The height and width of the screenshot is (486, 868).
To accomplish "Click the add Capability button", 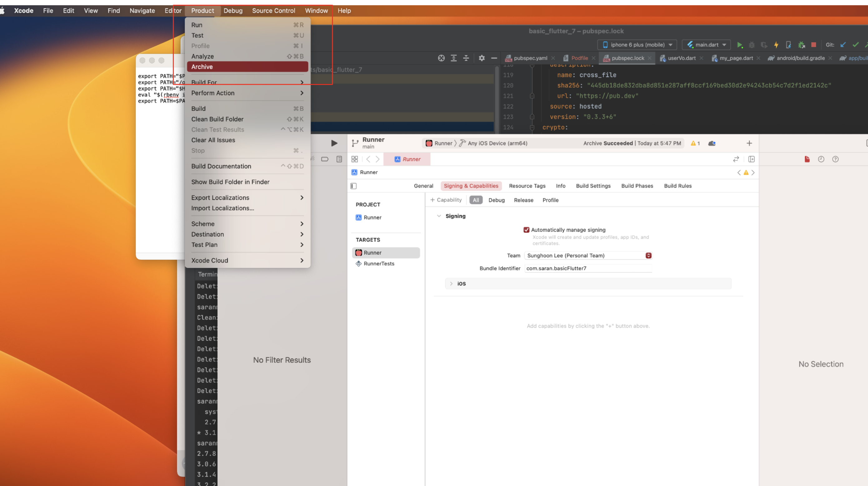I will point(446,200).
